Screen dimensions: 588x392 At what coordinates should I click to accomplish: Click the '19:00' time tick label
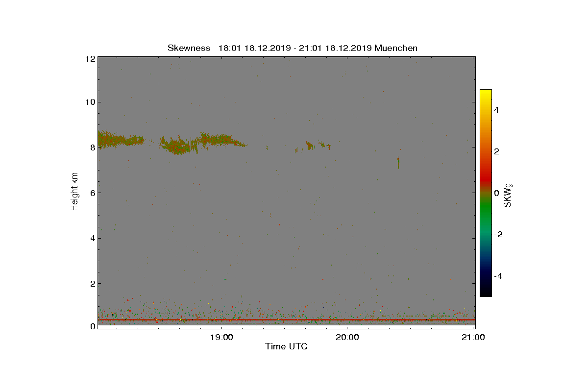click(221, 337)
